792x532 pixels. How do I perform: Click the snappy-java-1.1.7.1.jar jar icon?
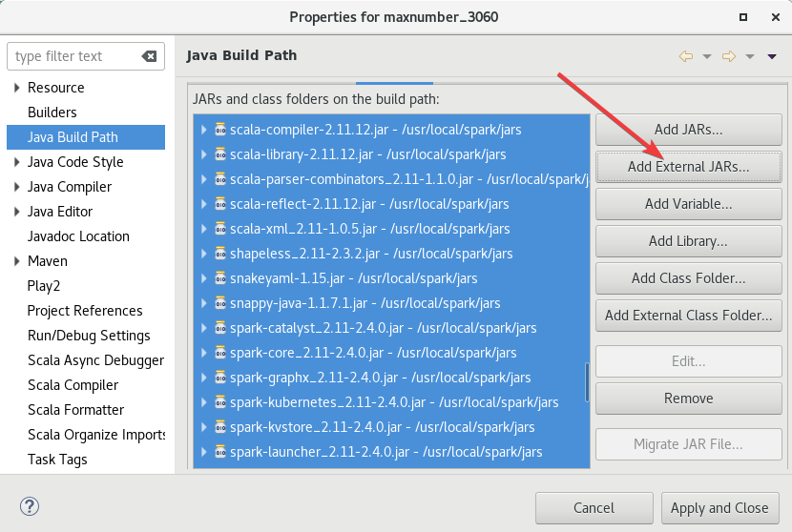click(220, 302)
